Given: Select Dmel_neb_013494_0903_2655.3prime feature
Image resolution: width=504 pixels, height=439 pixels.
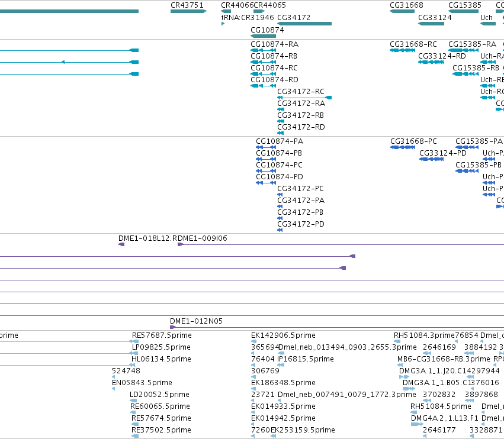Looking at the screenshot, I should [348, 347].
